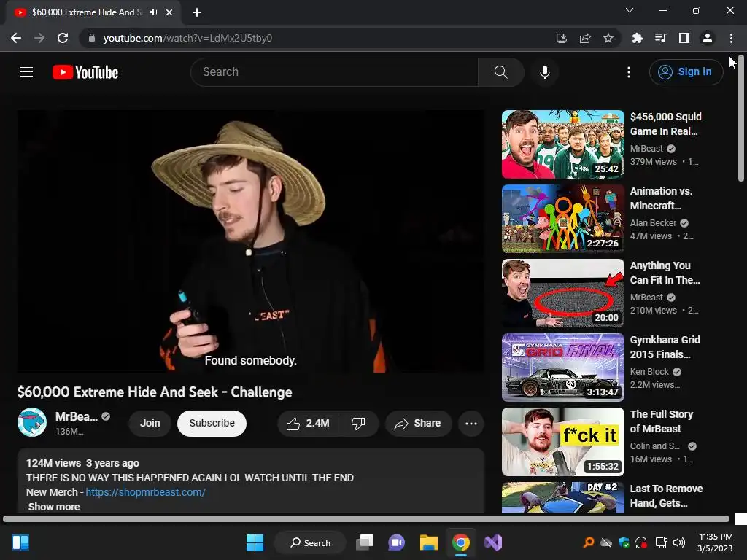Start voice search with the microphone
Viewport: 747px width, 560px height.
tap(544, 72)
